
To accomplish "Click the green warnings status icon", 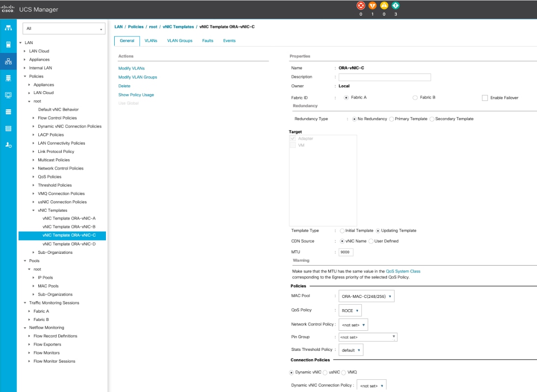I will pos(396,5).
